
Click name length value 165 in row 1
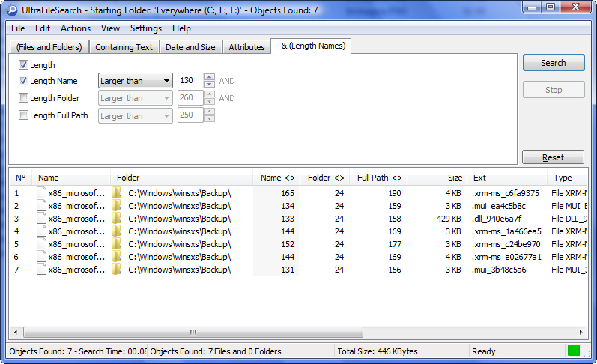point(288,193)
